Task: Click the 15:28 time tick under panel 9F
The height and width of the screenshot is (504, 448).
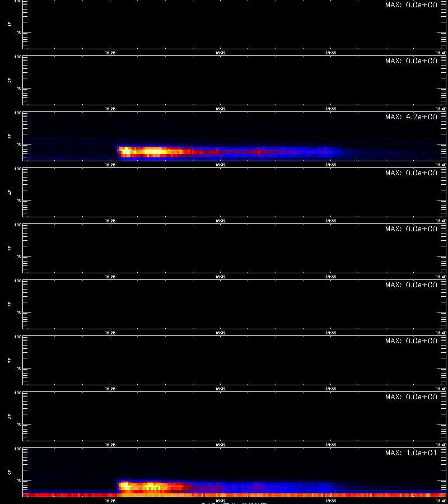Action: click(x=110, y=501)
